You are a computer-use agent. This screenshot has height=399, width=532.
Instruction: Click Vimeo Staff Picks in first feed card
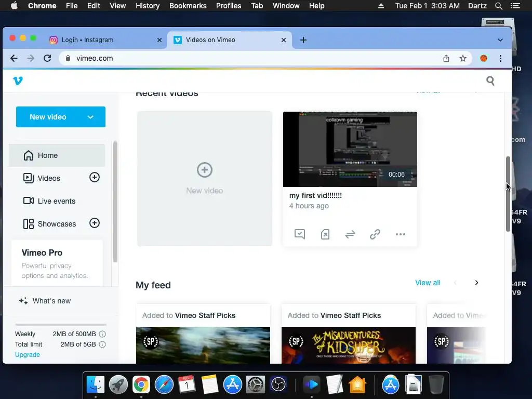(205, 315)
